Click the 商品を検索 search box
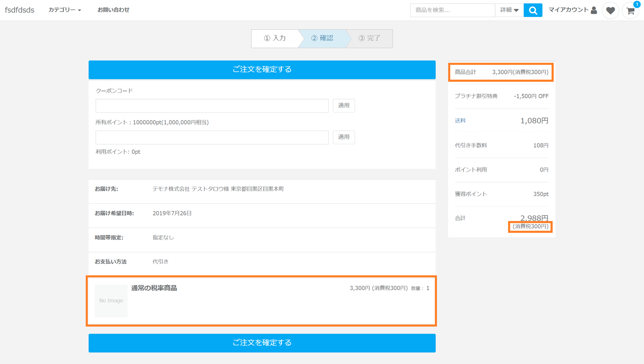This screenshot has height=364, width=644. click(x=452, y=10)
